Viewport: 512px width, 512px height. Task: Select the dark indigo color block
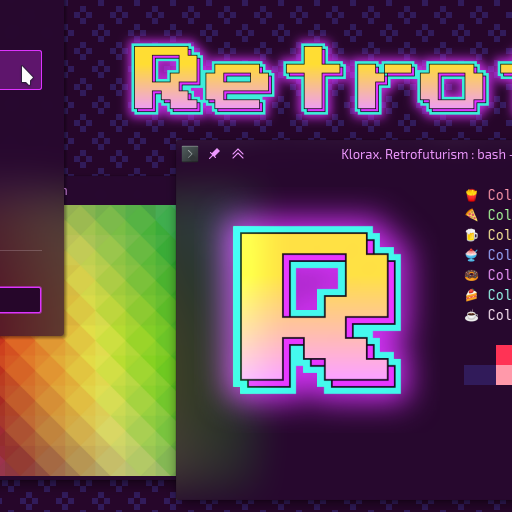pyautogui.click(x=480, y=375)
